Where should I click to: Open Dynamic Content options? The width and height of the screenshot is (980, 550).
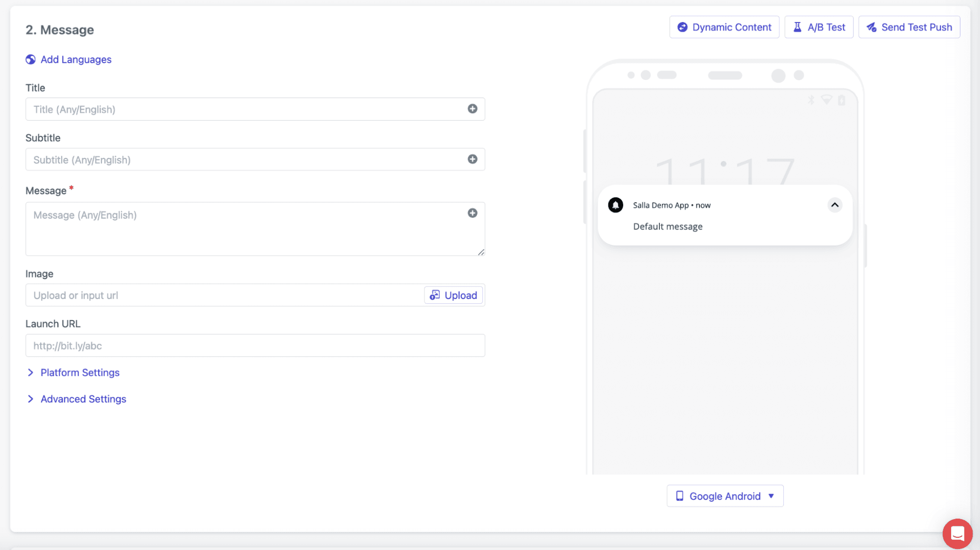[x=724, y=27]
